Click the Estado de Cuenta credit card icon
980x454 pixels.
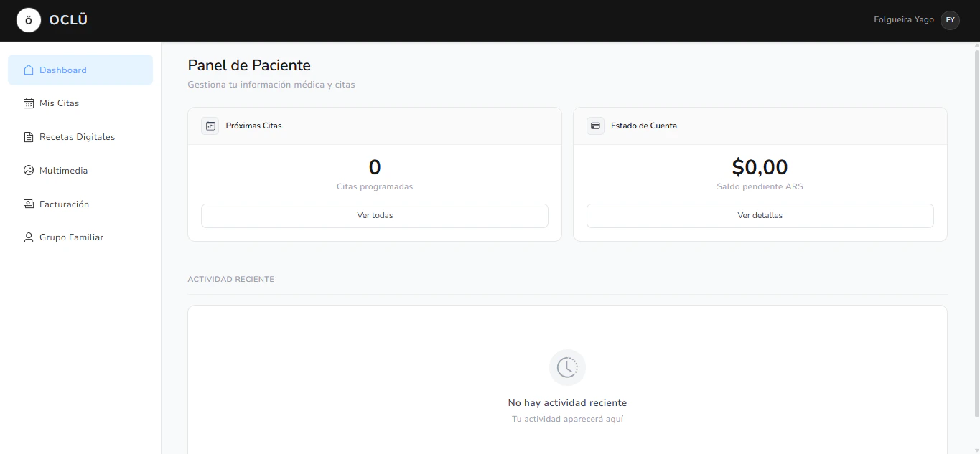tap(595, 126)
